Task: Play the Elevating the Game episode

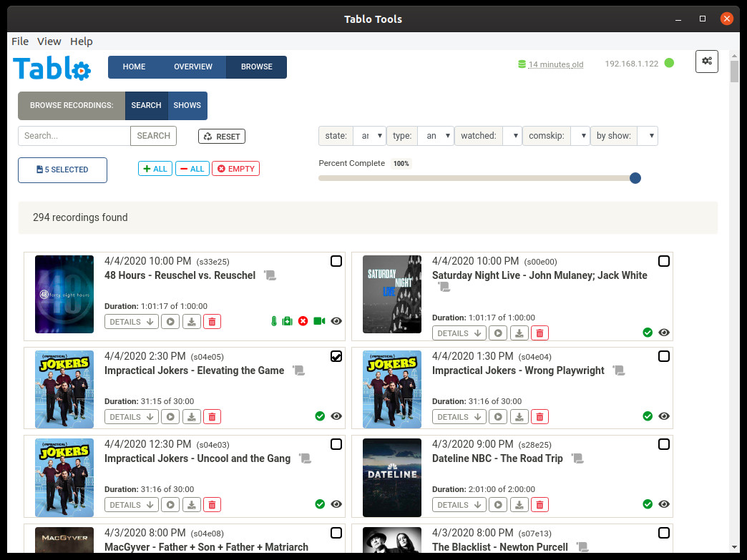Action: 170,417
